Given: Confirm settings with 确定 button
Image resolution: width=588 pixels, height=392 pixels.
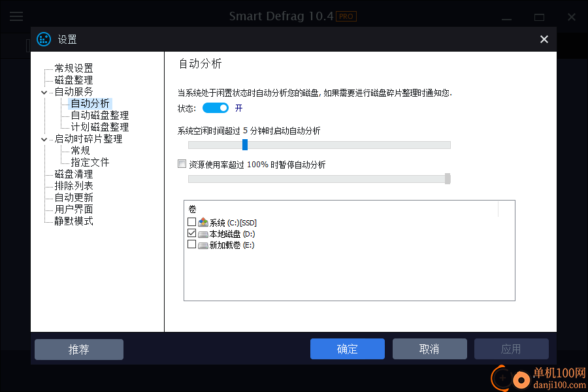Looking at the screenshot, I should 348,349.
